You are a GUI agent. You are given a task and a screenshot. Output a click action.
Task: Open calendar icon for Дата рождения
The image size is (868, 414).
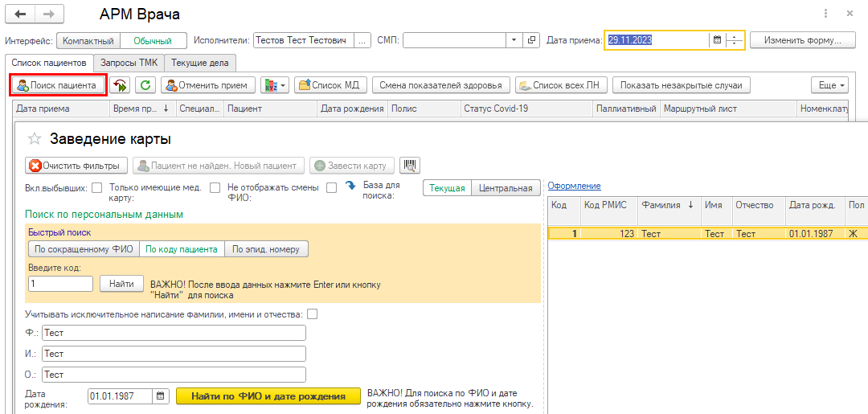pyautogui.click(x=161, y=396)
